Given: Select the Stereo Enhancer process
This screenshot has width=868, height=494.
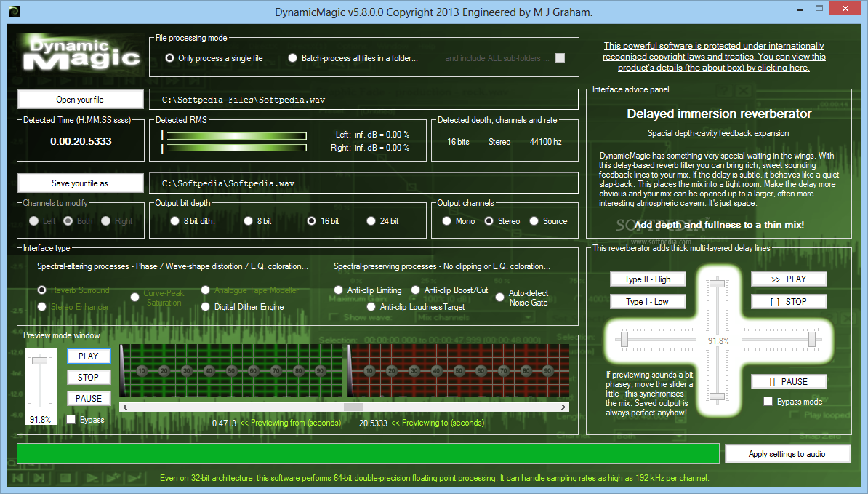Looking at the screenshot, I should [x=73, y=307].
